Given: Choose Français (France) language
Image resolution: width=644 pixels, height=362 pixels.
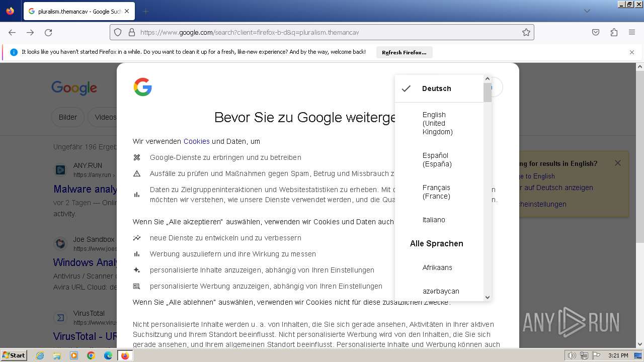Looking at the screenshot, I should pos(439,192).
